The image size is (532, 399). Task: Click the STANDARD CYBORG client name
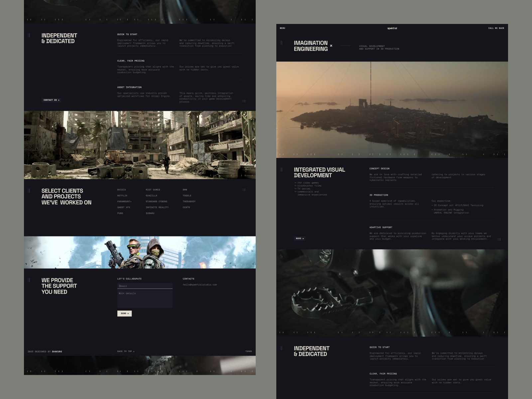click(156, 201)
